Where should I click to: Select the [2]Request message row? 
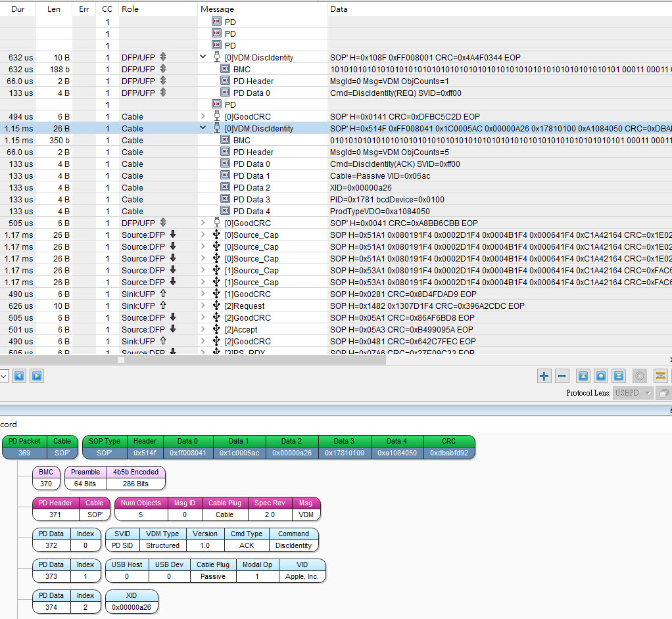pos(336,306)
